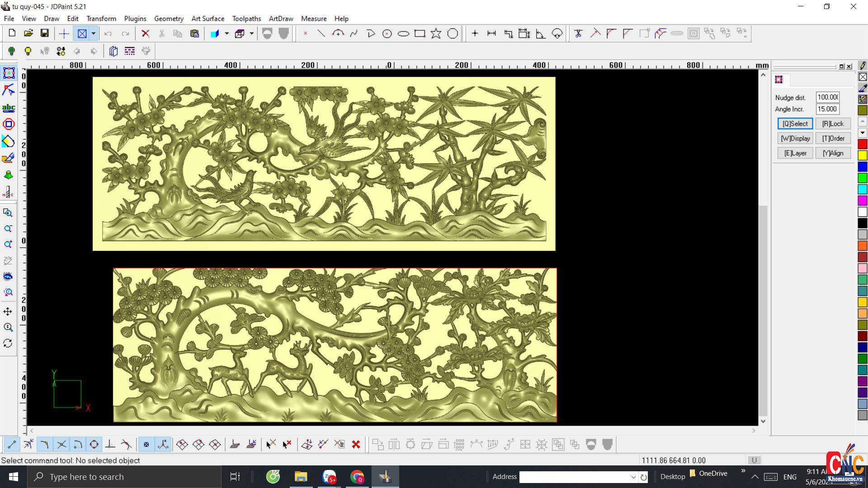Click the [Y]Align button

click(x=833, y=153)
